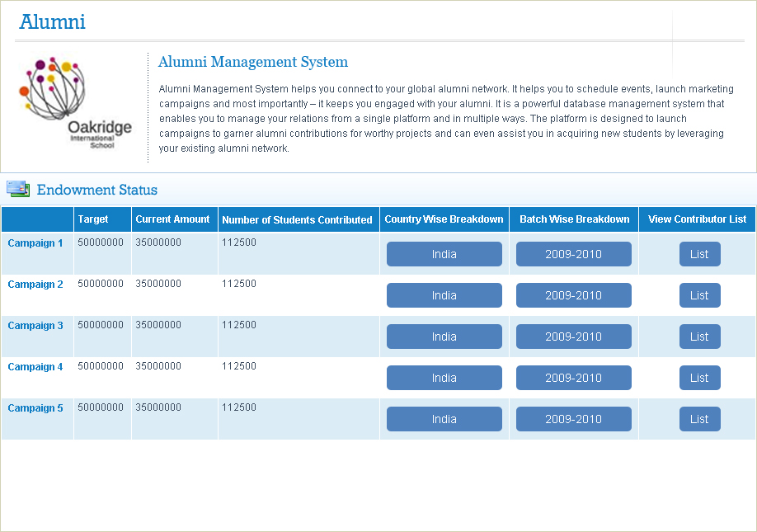Image resolution: width=757 pixels, height=532 pixels.
Task: Click the Oakridge International School logo
Action: tap(76, 103)
